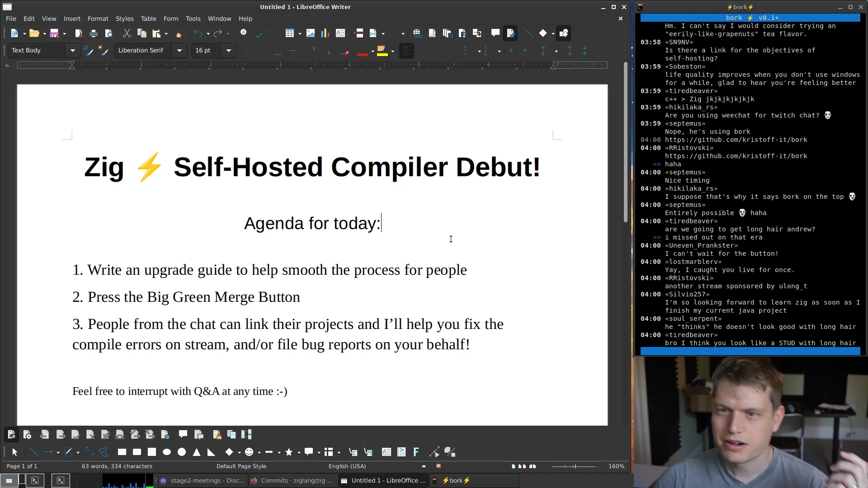The width and height of the screenshot is (868, 488).
Task: Click the word and character count status
Action: tap(117, 466)
